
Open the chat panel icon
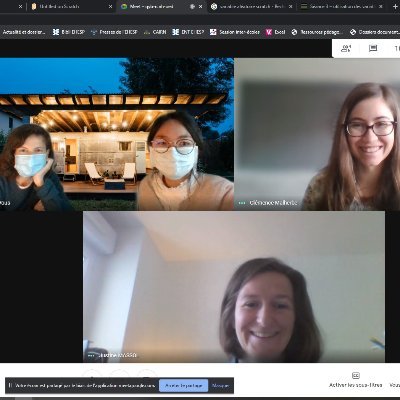(x=373, y=48)
